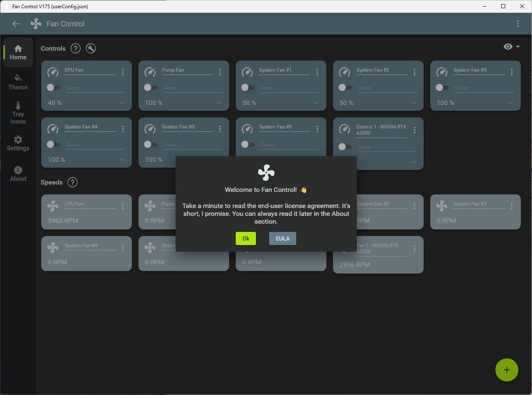Expand Control 1 NVIDIA card chevron
The width and height of the screenshot is (532, 395).
tap(414, 162)
